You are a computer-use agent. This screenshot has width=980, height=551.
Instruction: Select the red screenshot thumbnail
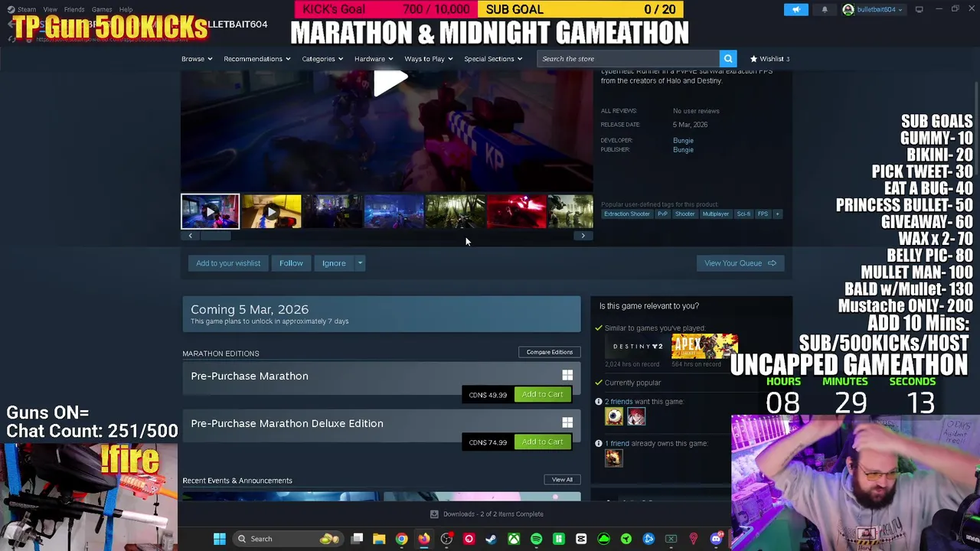click(x=517, y=212)
